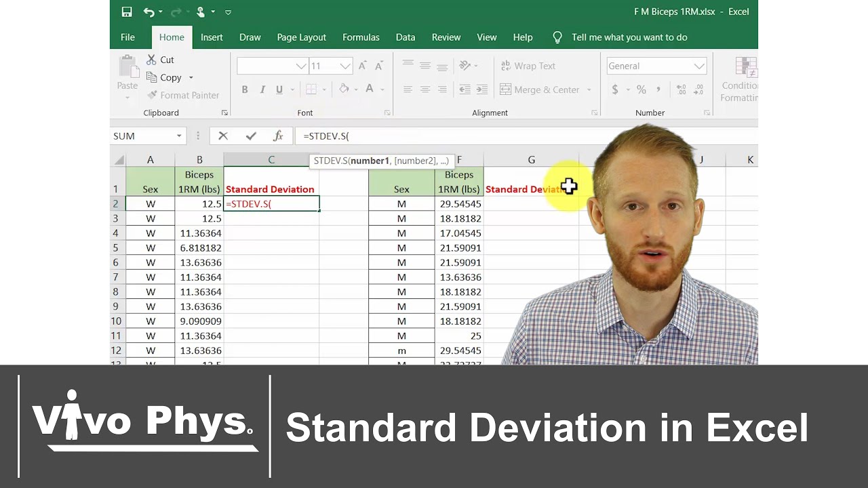Viewport: 868px width, 488px height.
Task: Click Conditional Formatting button
Action: [739, 79]
